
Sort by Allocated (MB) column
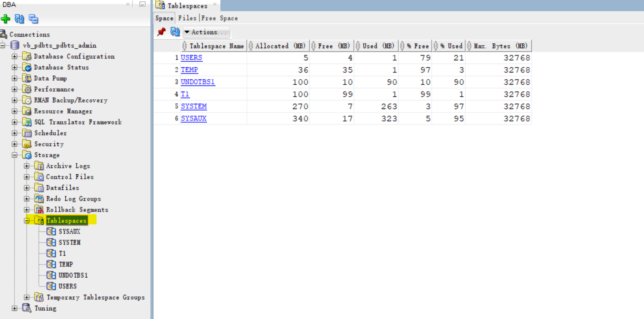[278, 46]
